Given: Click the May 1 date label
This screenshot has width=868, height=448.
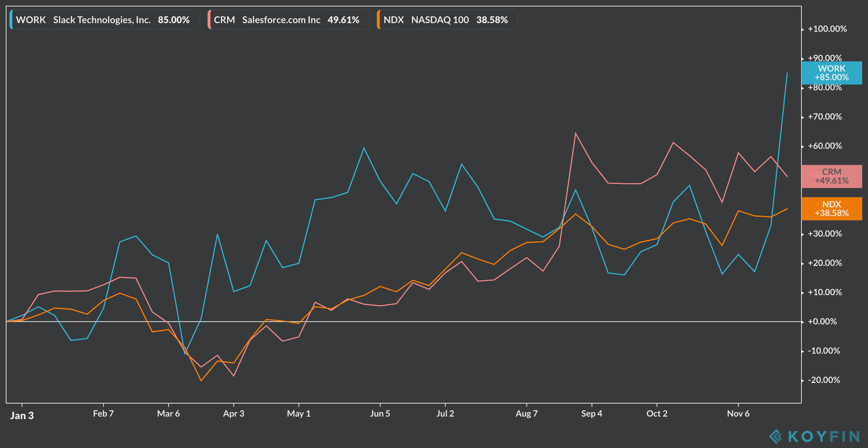Looking at the screenshot, I should (299, 414).
